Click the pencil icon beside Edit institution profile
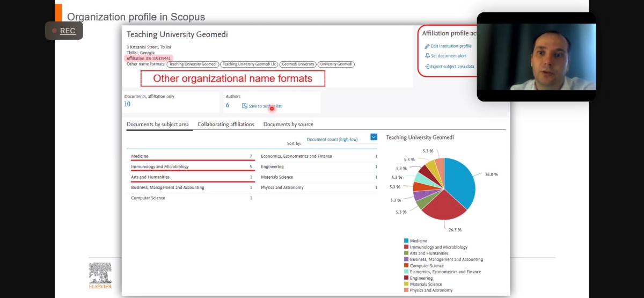 (x=427, y=46)
